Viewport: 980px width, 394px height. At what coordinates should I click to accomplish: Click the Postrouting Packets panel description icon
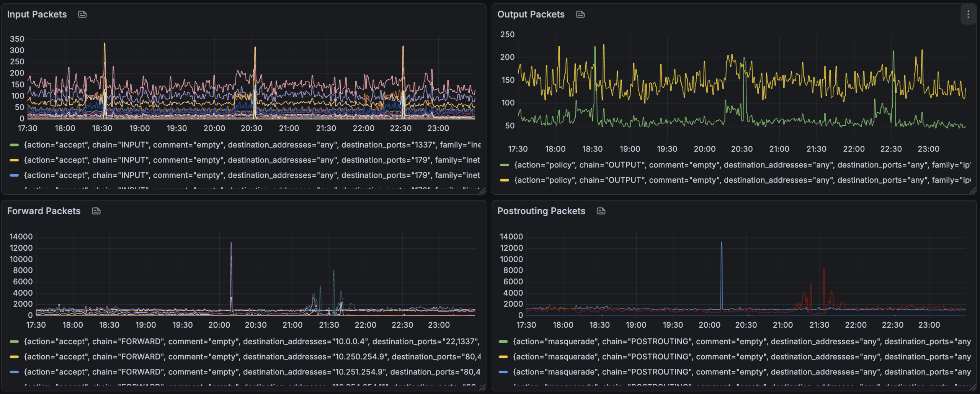pos(601,211)
